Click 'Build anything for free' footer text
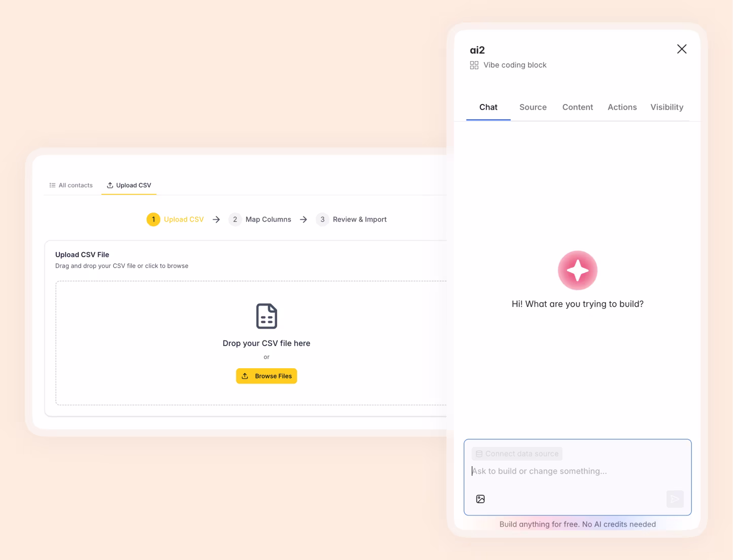 pos(578,524)
